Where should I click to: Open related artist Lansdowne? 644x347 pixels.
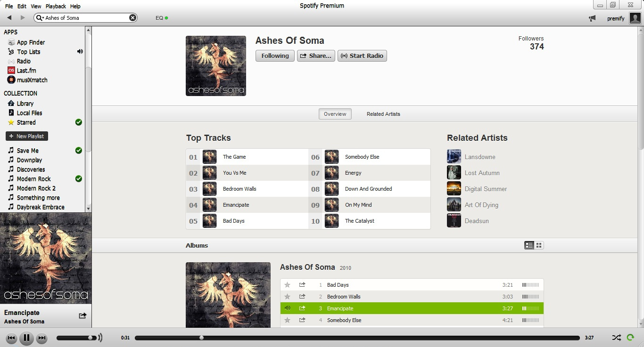click(x=480, y=157)
